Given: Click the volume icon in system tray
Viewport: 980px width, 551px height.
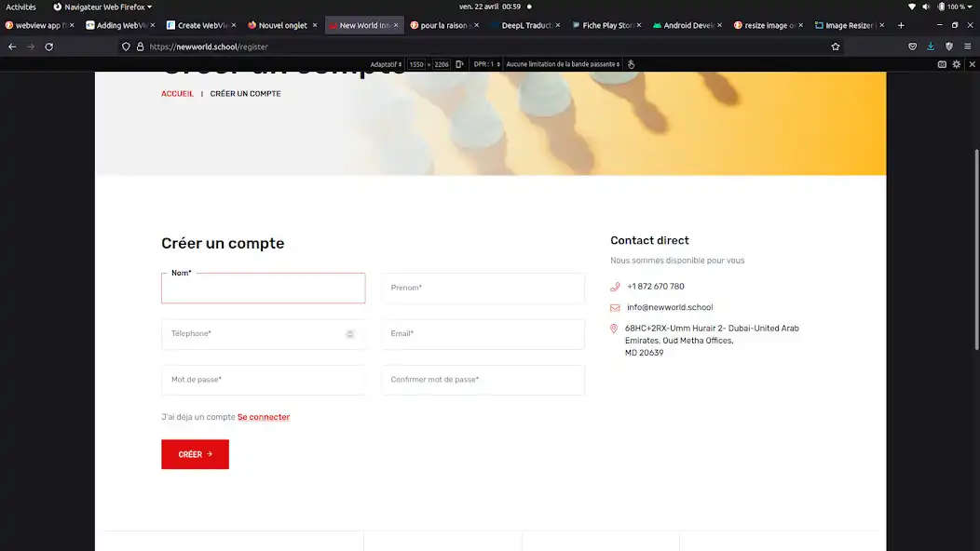Looking at the screenshot, I should click(926, 7).
